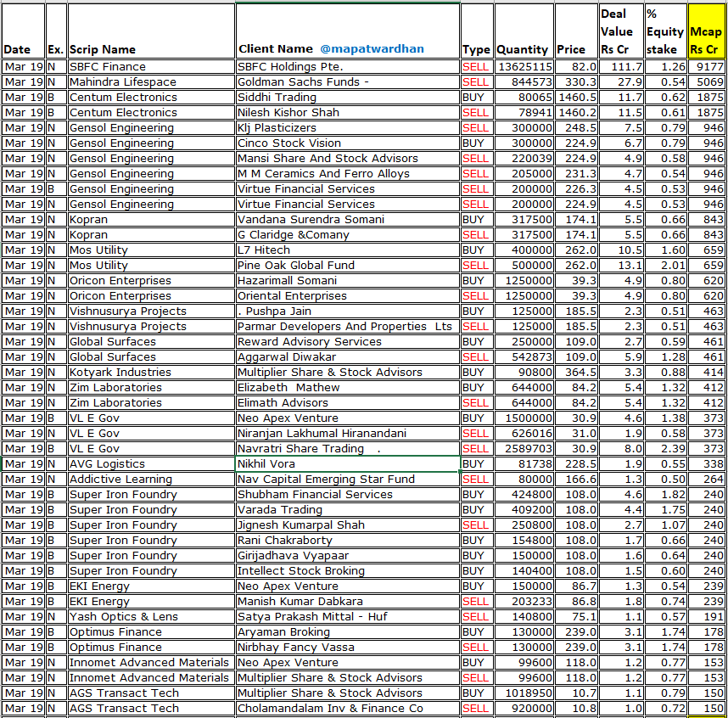This screenshot has height=718, width=728.
Task: Click the 'Jignesh Kumarpal Shah' cell
Action: coord(348,525)
